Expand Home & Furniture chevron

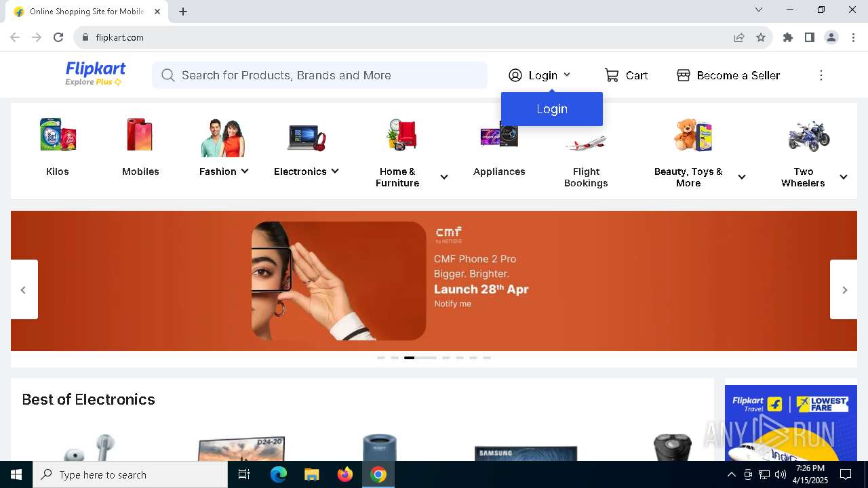(444, 177)
